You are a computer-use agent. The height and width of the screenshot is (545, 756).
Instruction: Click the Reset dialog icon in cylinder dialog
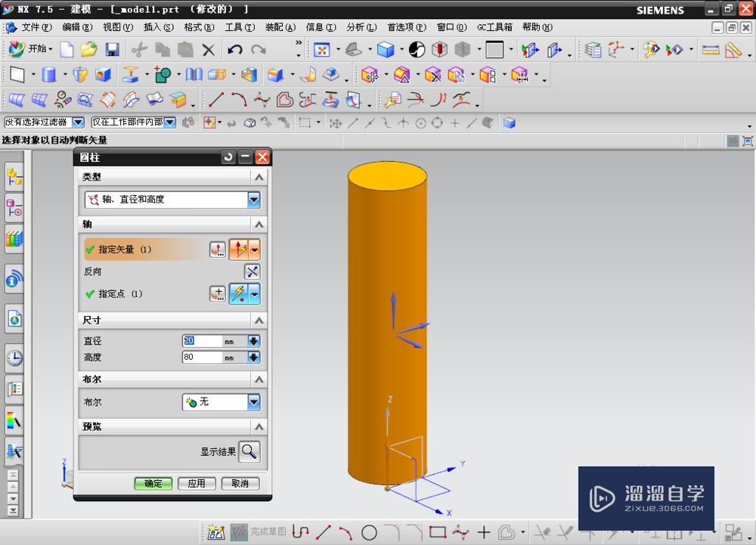tap(228, 156)
